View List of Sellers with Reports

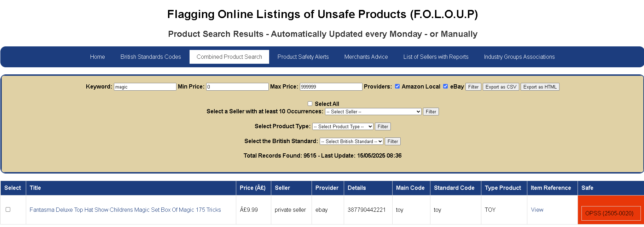pyautogui.click(x=436, y=57)
